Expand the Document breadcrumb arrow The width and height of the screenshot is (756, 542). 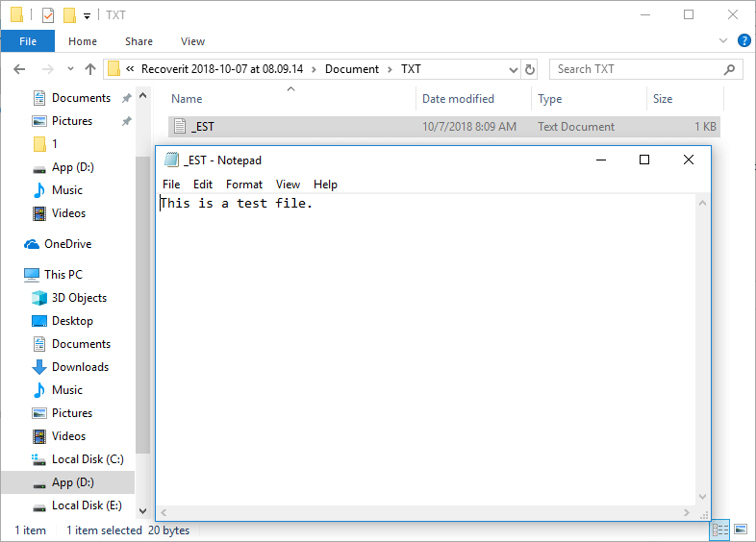pyautogui.click(x=390, y=69)
